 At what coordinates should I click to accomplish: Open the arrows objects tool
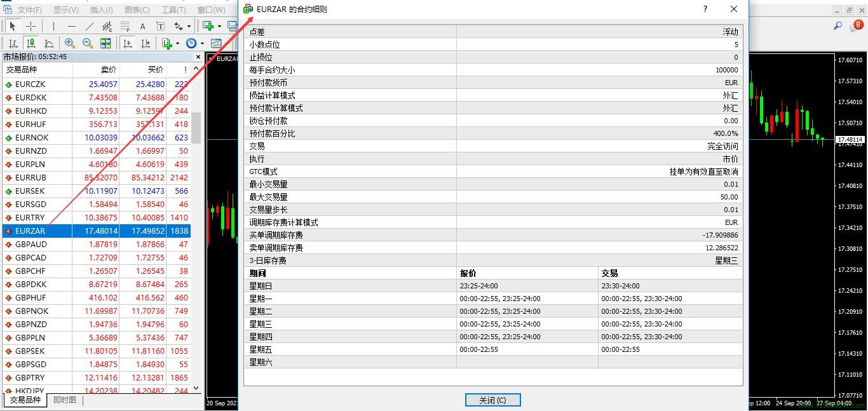point(178,26)
